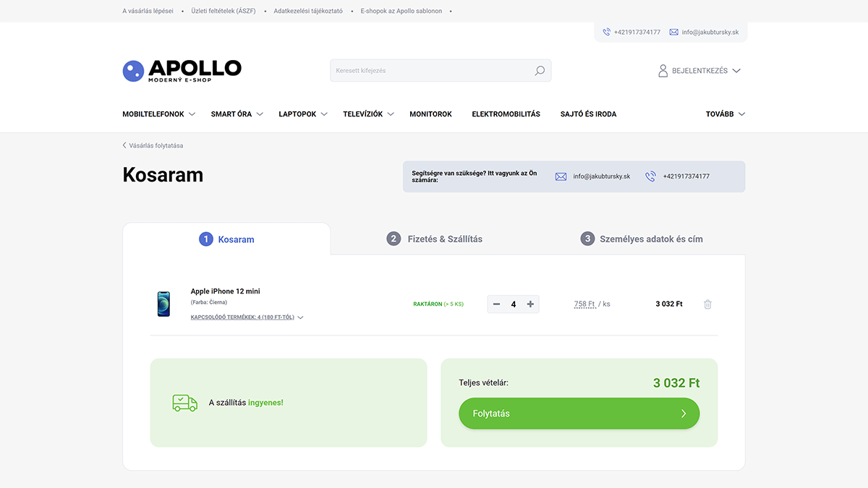868x488 pixels.
Task: Click the phone icon in help box
Action: 650,176
